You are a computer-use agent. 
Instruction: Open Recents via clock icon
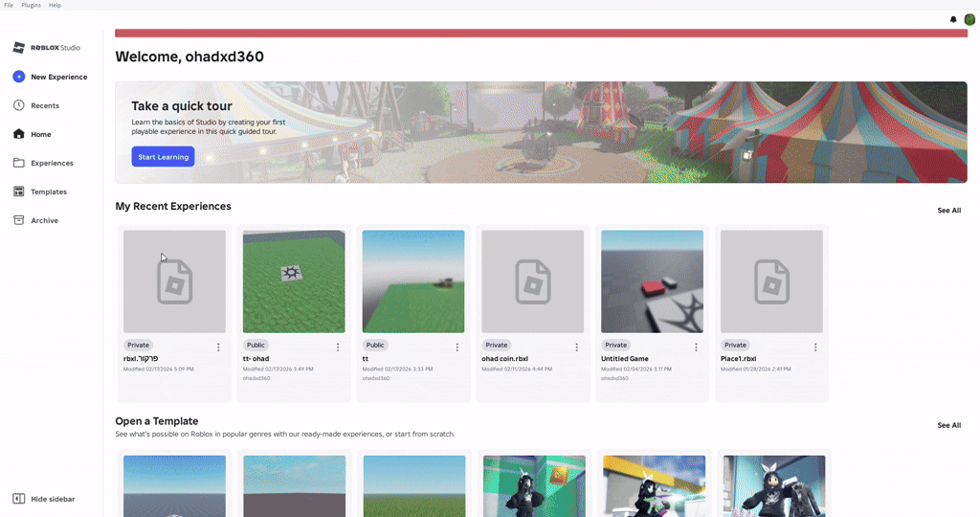tap(19, 105)
